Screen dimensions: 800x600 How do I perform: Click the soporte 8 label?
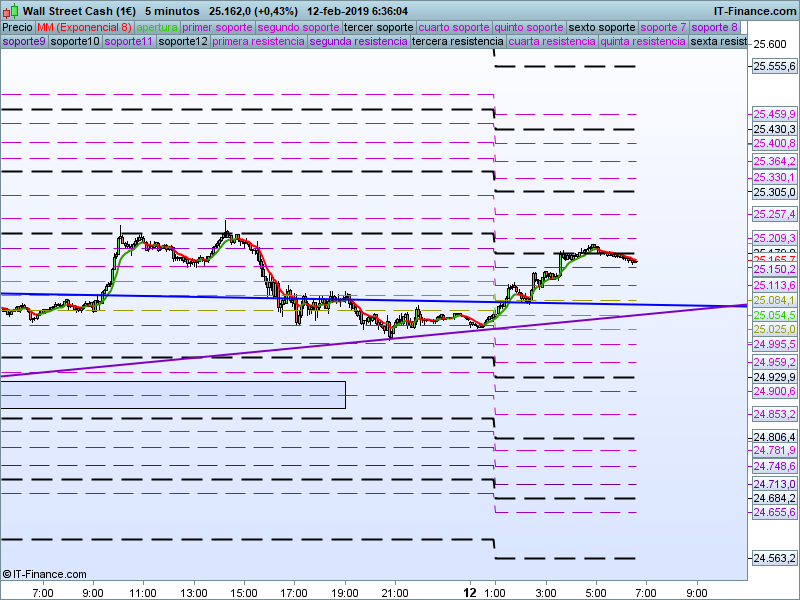714,28
